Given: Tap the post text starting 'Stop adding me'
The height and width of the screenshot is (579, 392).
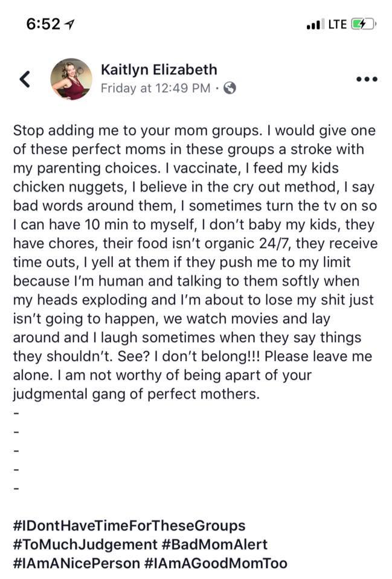Looking at the screenshot, I should (x=195, y=262).
